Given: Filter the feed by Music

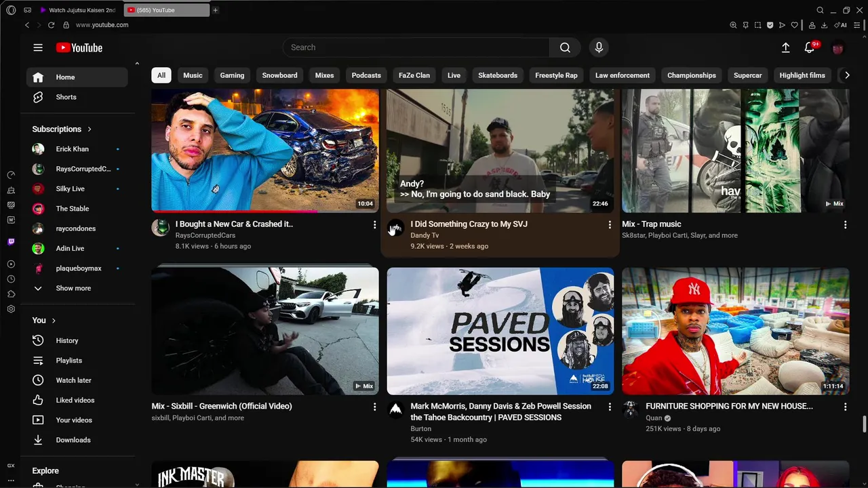Looking at the screenshot, I should coord(193,75).
